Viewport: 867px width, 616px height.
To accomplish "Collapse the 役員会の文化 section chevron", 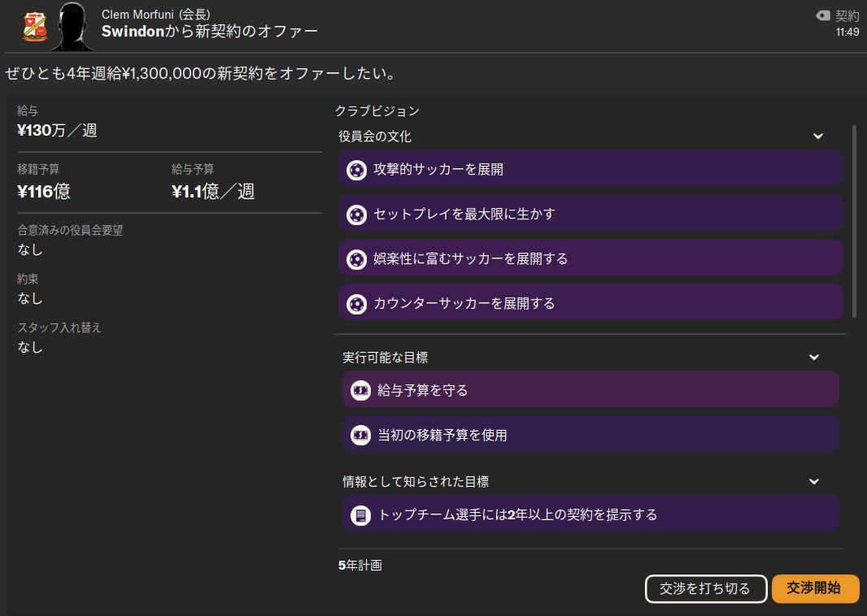I will [818, 137].
